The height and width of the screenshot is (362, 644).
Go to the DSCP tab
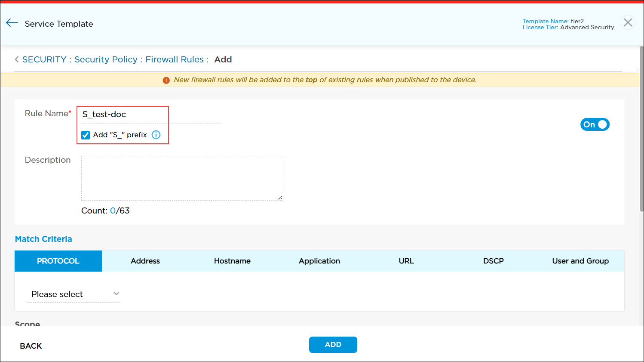coord(493,261)
